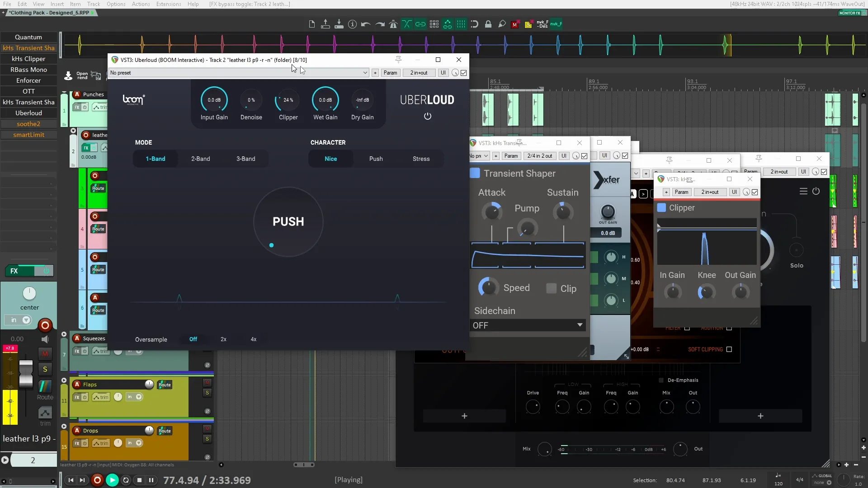Click the transport Record button
The height and width of the screenshot is (488, 868).
tap(97, 480)
